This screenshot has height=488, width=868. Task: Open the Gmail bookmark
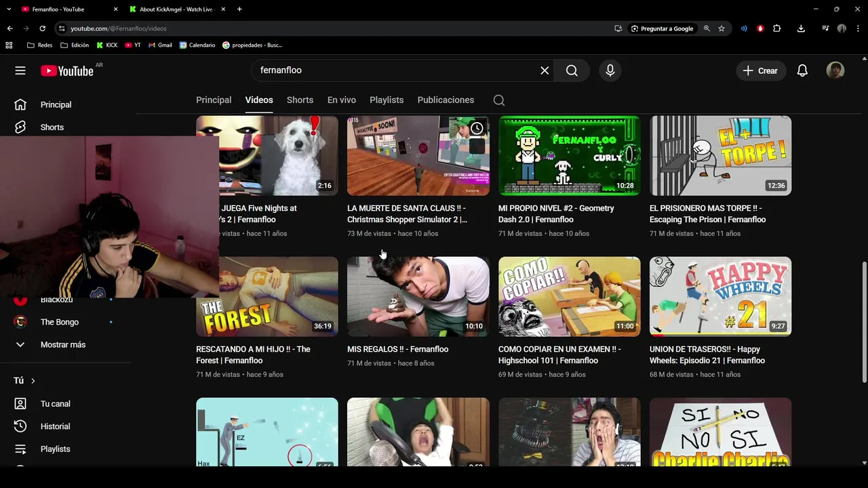click(x=159, y=45)
